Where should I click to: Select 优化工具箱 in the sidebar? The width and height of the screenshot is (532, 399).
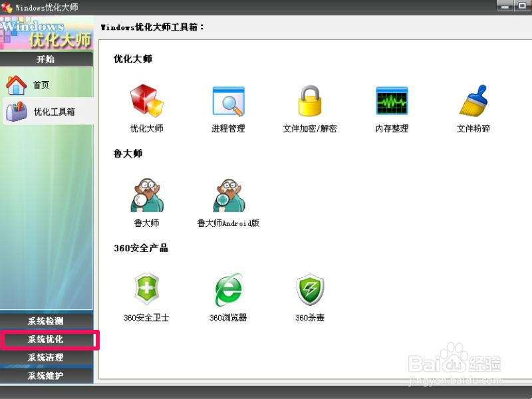click(47, 111)
